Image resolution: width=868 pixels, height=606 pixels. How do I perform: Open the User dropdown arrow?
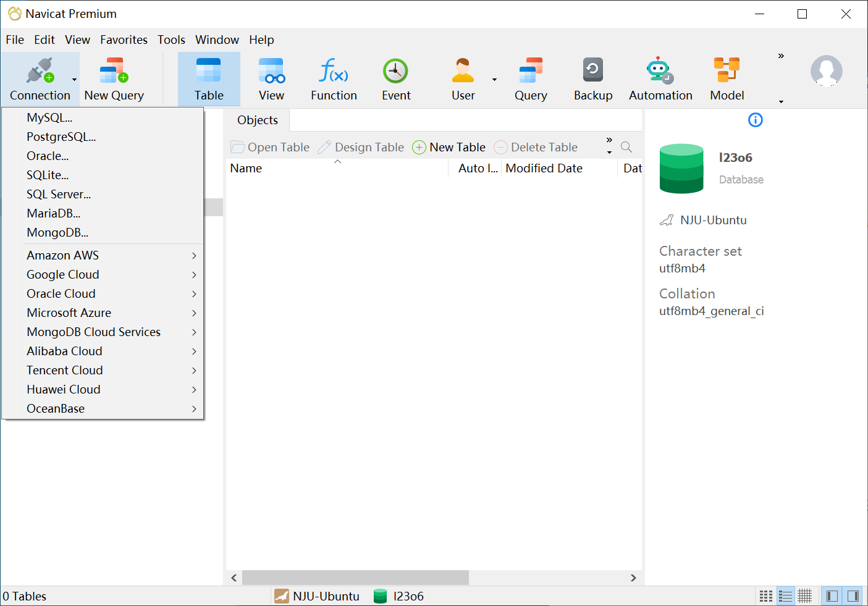point(494,80)
